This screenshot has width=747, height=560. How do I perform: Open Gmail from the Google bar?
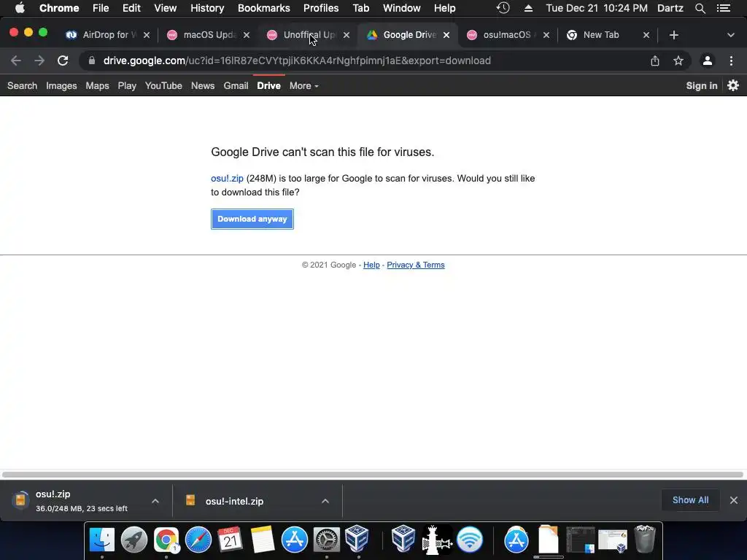(x=236, y=86)
